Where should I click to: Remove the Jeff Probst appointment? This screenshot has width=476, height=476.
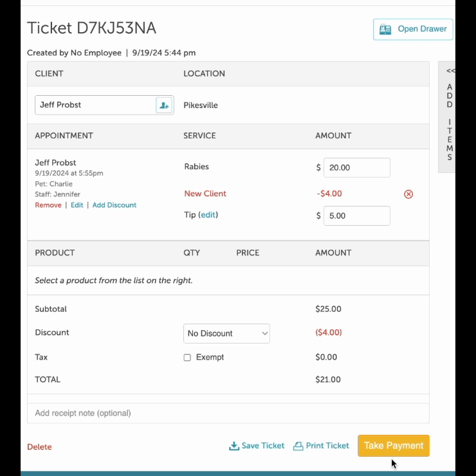pos(48,205)
